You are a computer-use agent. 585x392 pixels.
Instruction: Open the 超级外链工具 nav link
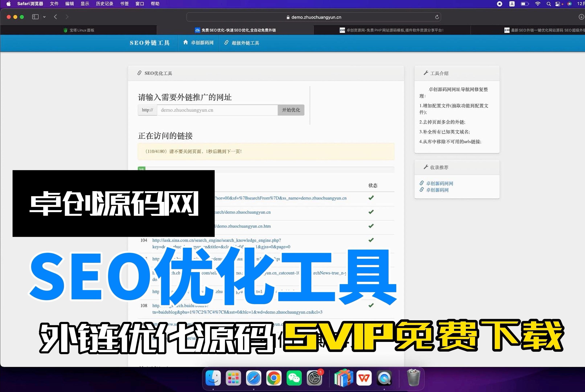(x=242, y=43)
